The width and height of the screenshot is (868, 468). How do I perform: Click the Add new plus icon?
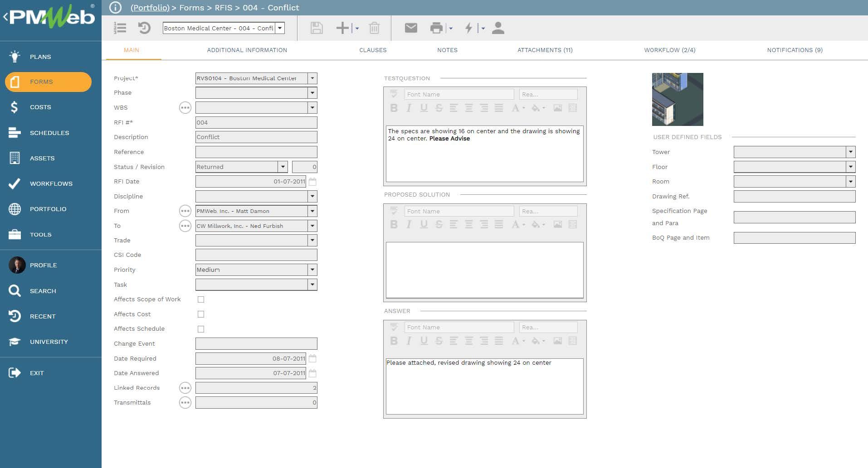342,28
